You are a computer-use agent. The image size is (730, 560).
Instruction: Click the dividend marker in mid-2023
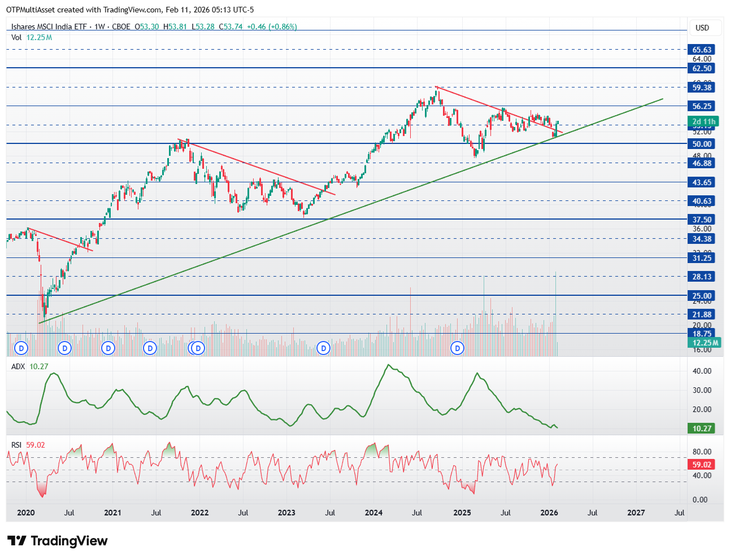tap(324, 348)
